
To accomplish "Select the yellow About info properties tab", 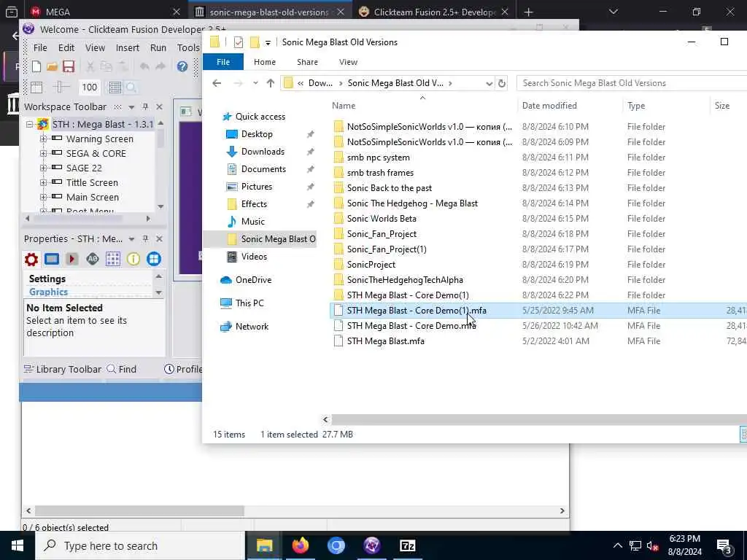I will pos(133,259).
